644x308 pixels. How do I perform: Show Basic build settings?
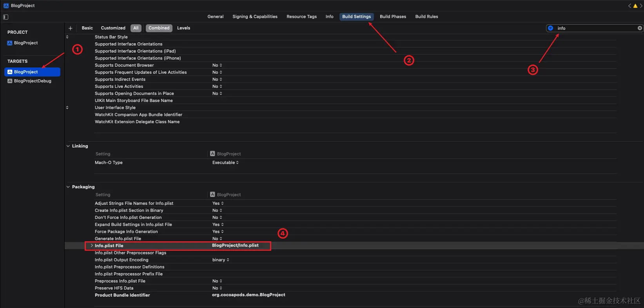point(87,28)
